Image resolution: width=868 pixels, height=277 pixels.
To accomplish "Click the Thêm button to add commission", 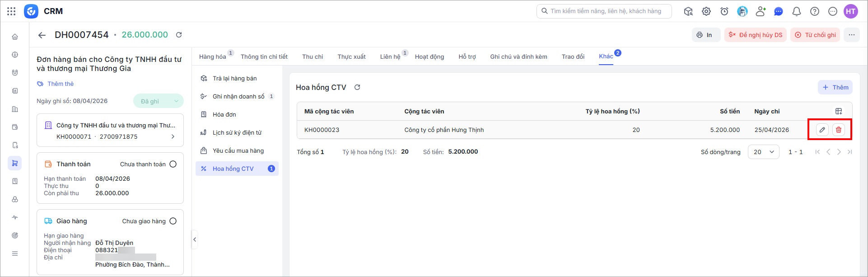I will pyautogui.click(x=835, y=87).
